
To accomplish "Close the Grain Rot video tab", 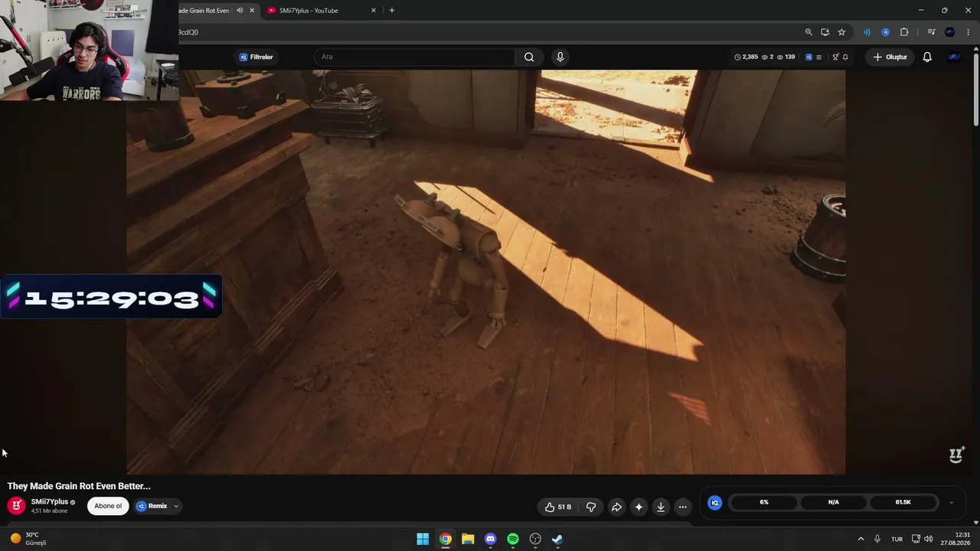I will (252, 11).
